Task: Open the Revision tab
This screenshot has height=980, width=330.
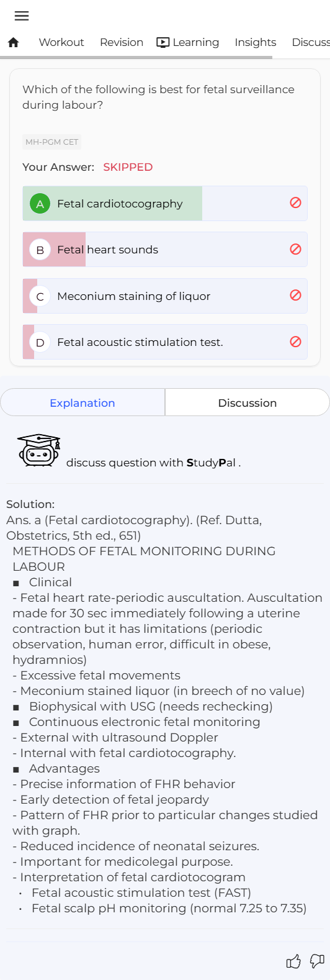Action: 122,42
